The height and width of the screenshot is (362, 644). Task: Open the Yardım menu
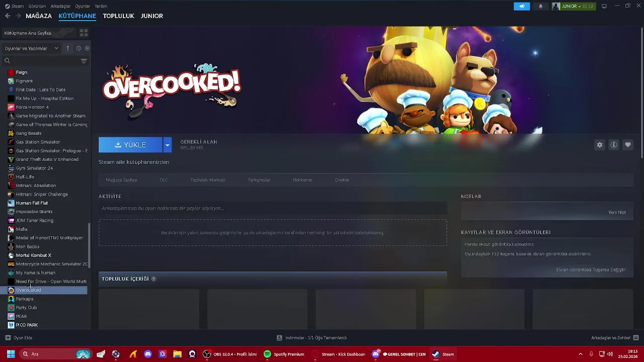point(101,6)
